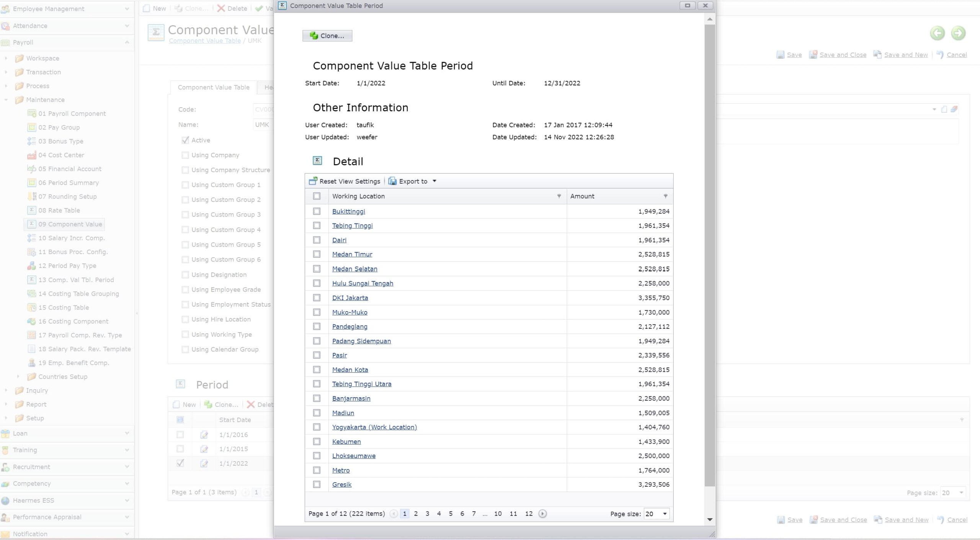This screenshot has width=980, height=540.
Task: Click the top Cancel link
Action: point(957,55)
